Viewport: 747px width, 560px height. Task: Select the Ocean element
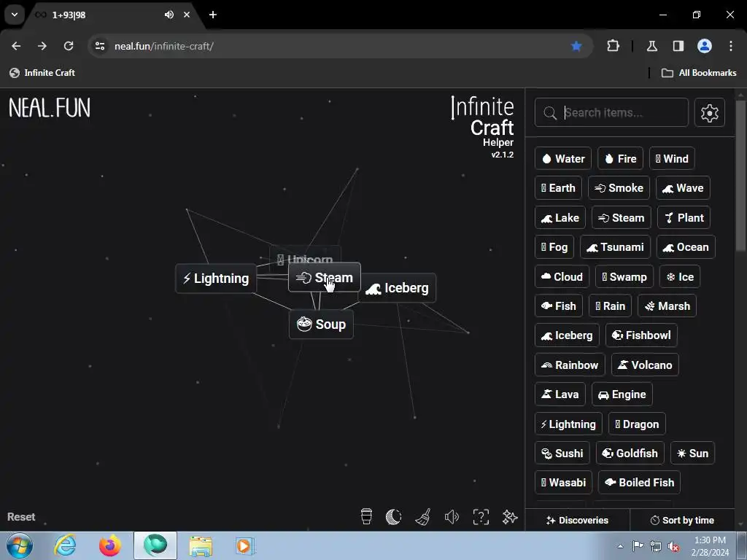click(686, 247)
